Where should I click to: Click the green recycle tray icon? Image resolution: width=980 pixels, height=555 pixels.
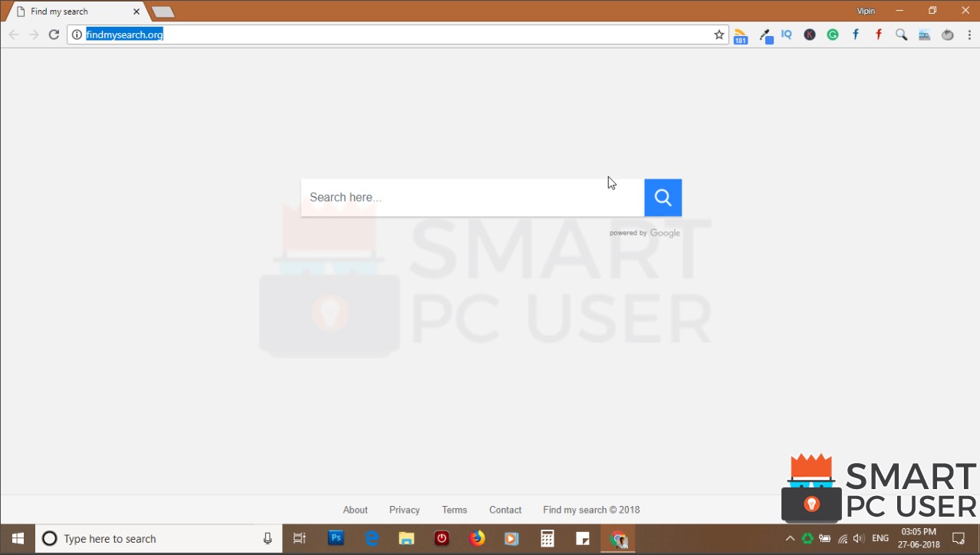(807, 539)
